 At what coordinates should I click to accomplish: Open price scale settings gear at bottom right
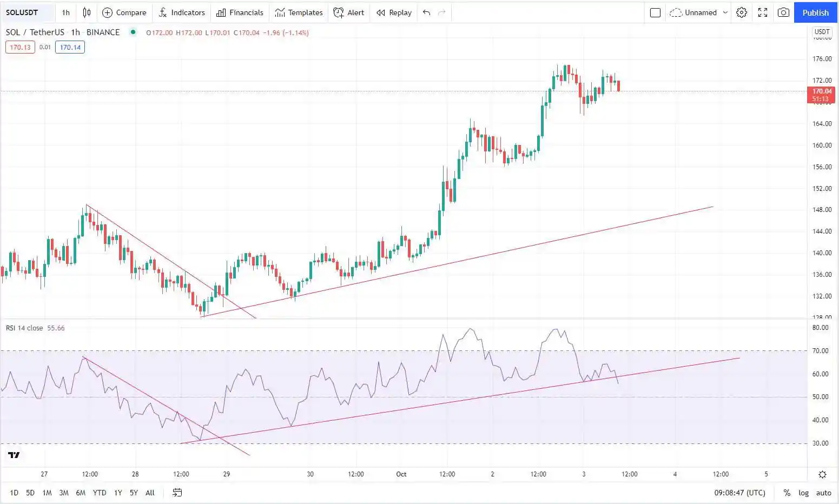(822, 474)
